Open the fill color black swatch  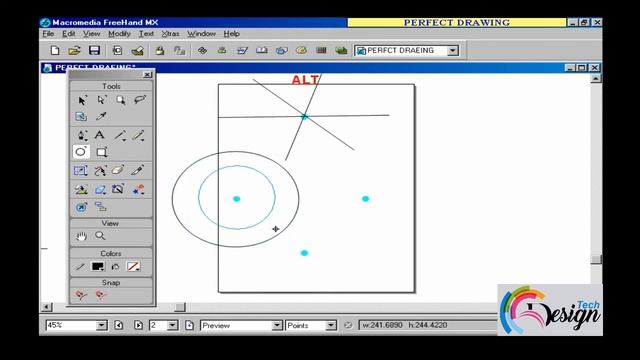pyautogui.click(x=98, y=267)
